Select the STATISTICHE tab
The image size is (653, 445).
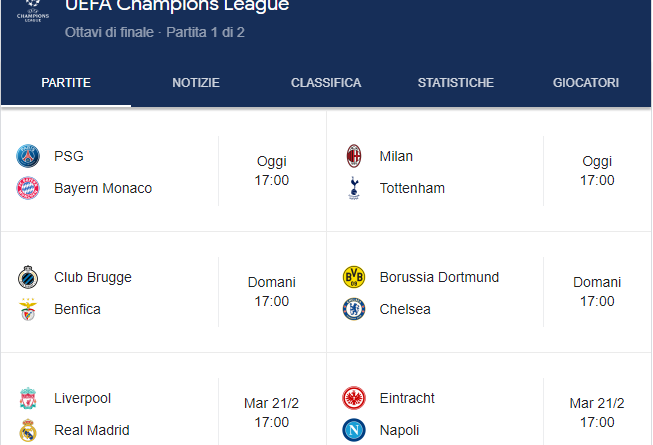[456, 83]
